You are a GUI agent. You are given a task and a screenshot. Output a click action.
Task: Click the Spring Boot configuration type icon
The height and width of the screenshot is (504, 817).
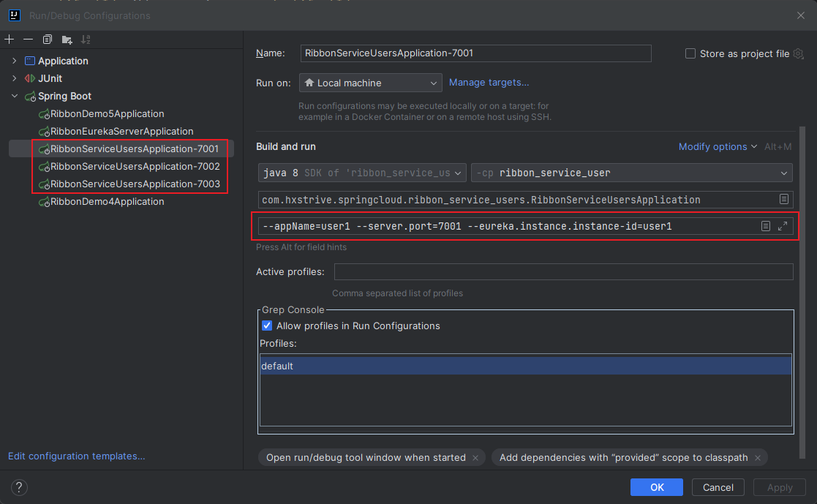[30, 97]
